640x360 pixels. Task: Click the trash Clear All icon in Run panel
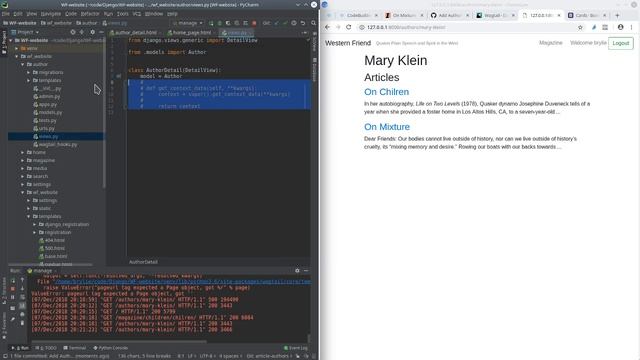point(22,323)
